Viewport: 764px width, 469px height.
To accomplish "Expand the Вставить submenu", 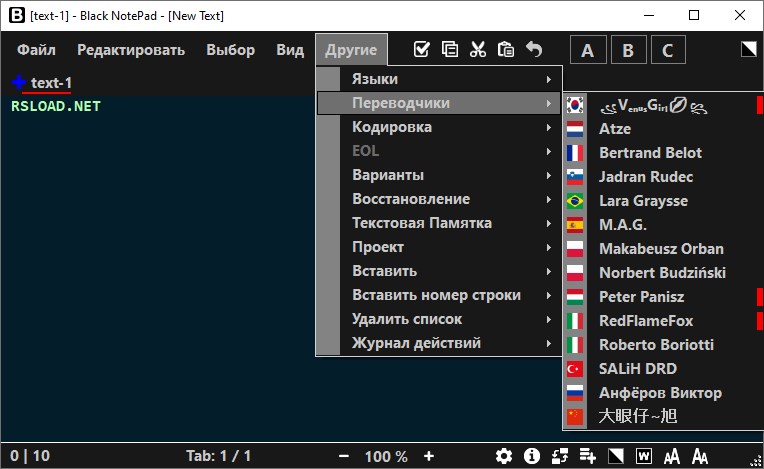I will pos(439,271).
